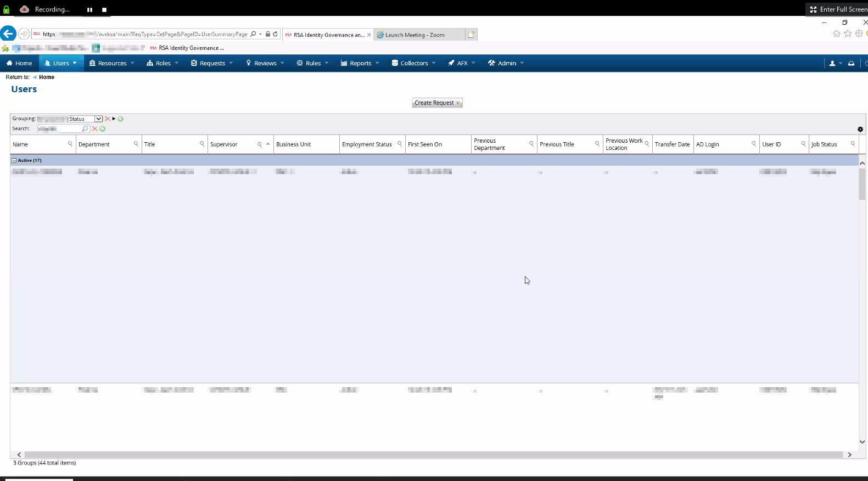Open the Reports menu

[x=360, y=64]
